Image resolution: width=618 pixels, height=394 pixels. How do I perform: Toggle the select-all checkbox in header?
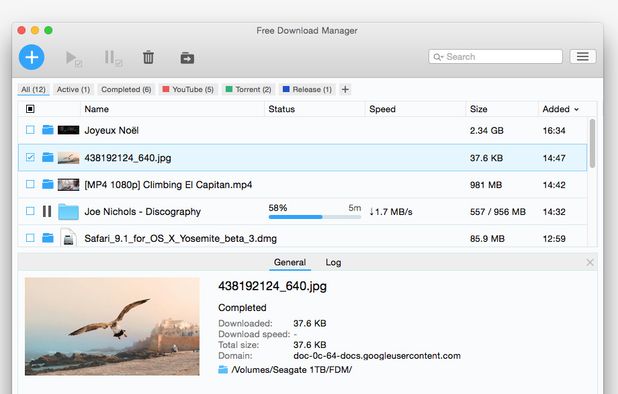[30, 109]
